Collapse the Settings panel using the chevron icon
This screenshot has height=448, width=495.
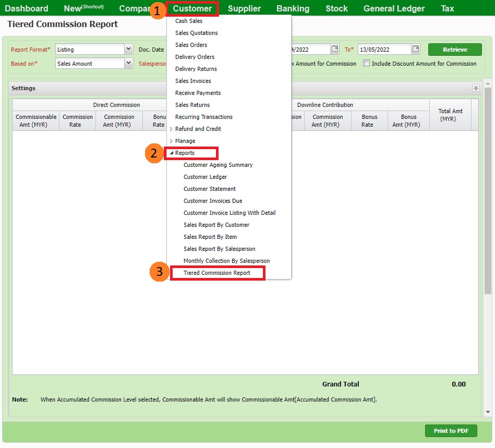click(x=475, y=88)
